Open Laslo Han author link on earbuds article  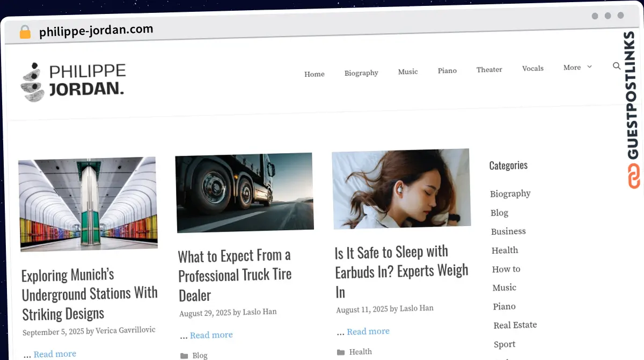[x=416, y=308]
